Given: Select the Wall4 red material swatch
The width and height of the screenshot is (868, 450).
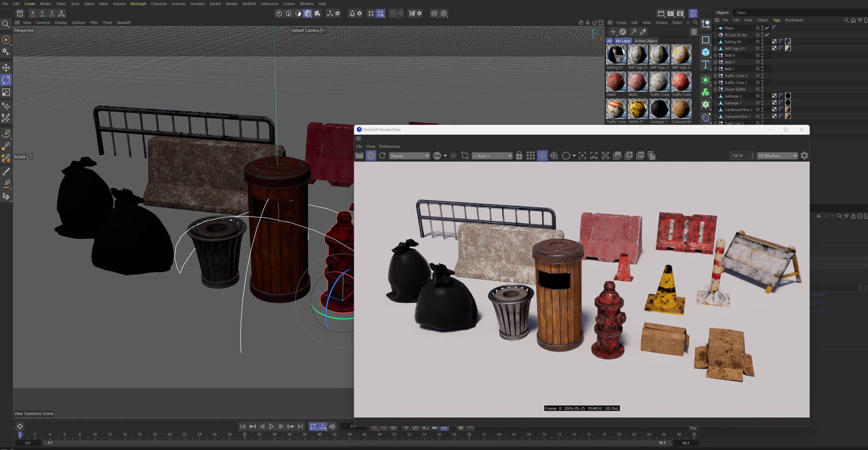Looking at the screenshot, I should [x=616, y=81].
